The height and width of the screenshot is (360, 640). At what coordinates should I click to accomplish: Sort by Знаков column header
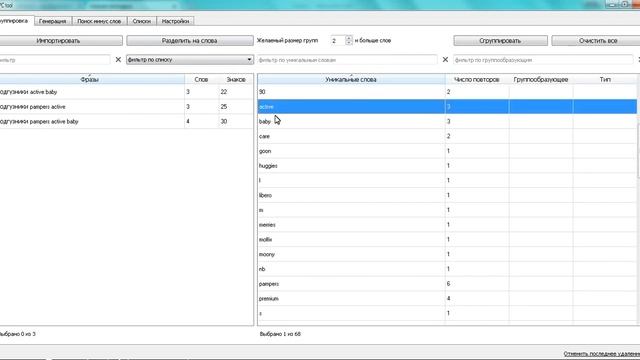point(236,79)
